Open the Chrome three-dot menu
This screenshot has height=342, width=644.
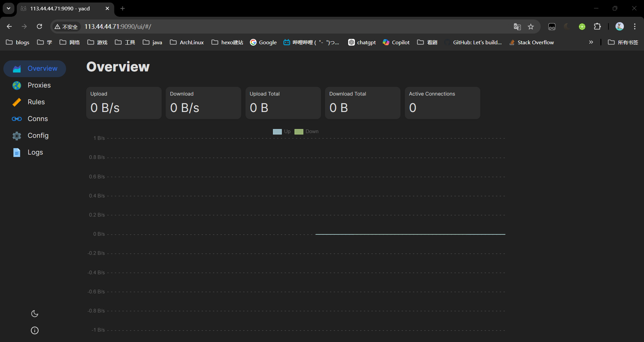pos(635,26)
